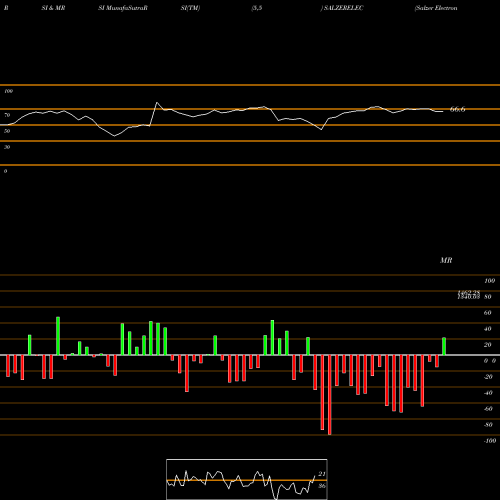Click the MR axis label -100
The width and height of the screenshot is (500, 500).
490,441
